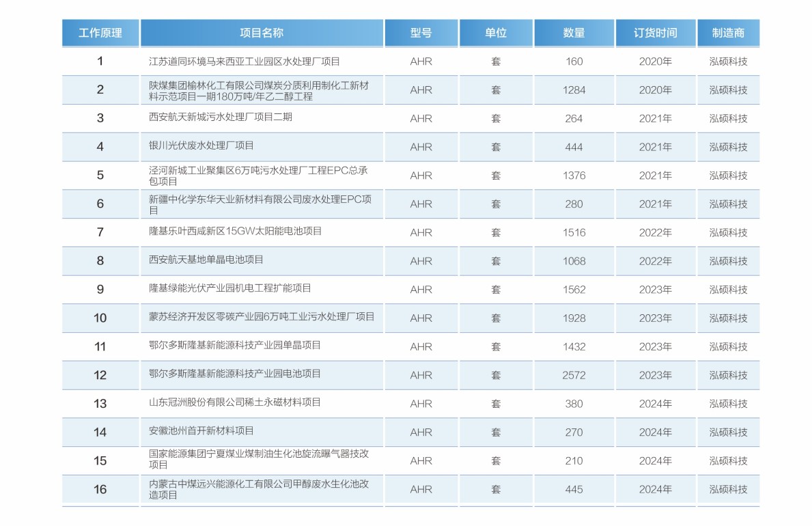The height and width of the screenshot is (526, 812).
Task: Select the 单位 header cell
Action: 496,33
